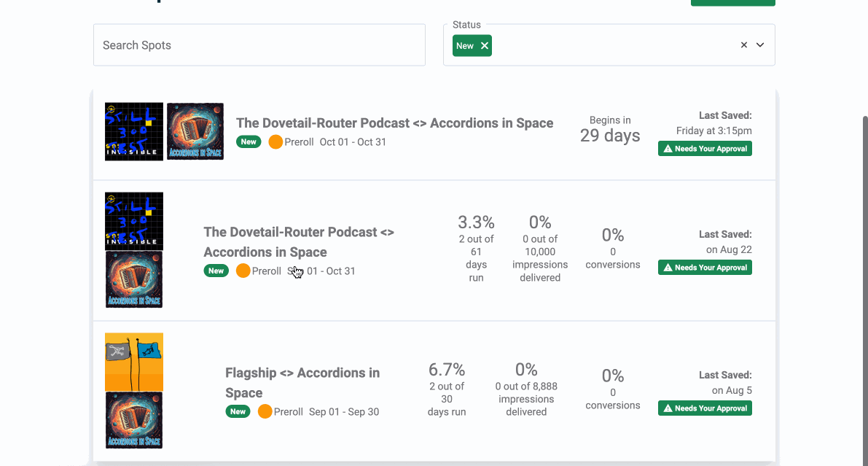Click the orange Preroll icon for Oct 01 spot
Screen dimensions: 868x466
click(x=275, y=142)
